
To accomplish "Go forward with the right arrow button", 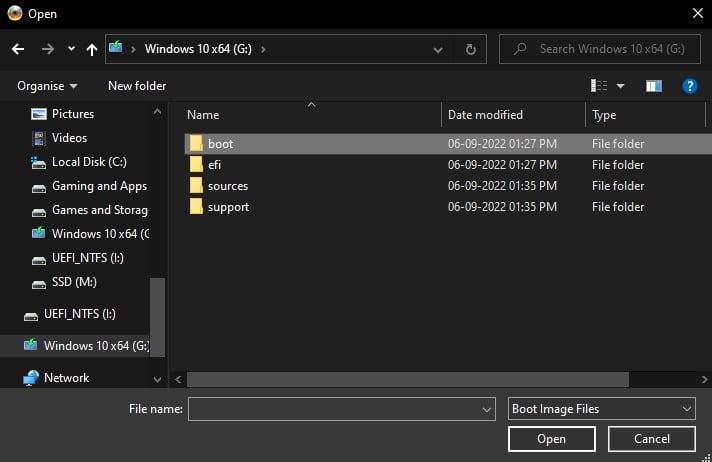I will tap(48, 49).
